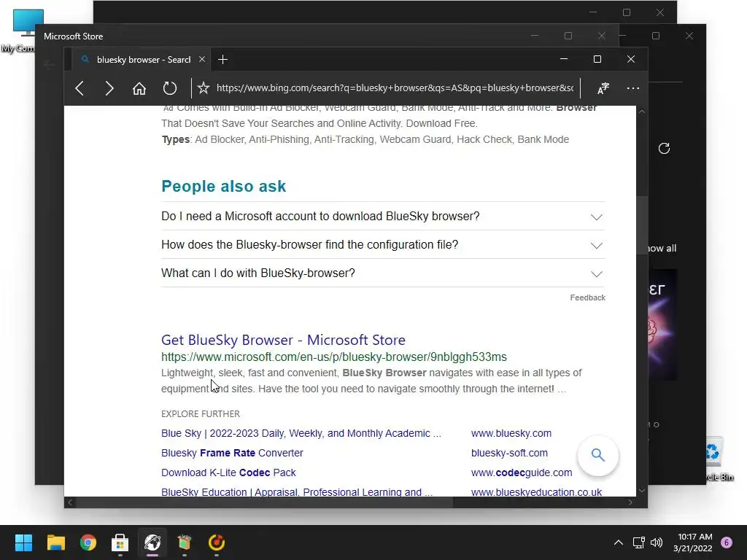Open the red-yellow circular app on taskbar
Image resolution: width=747 pixels, height=560 pixels.
(217, 542)
